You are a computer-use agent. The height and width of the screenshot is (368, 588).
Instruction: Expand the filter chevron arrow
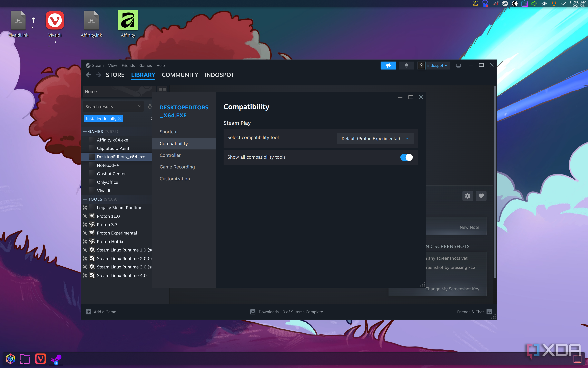coord(151,119)
